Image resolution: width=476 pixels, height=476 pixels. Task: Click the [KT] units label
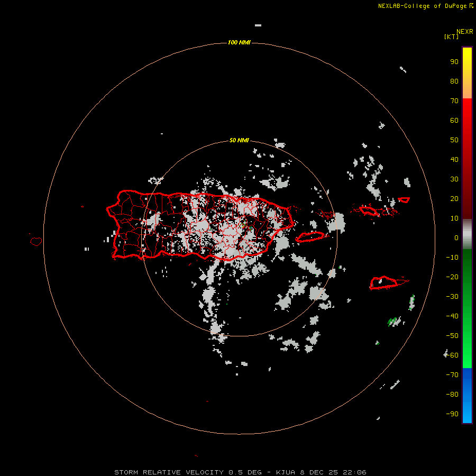point(451,36)
